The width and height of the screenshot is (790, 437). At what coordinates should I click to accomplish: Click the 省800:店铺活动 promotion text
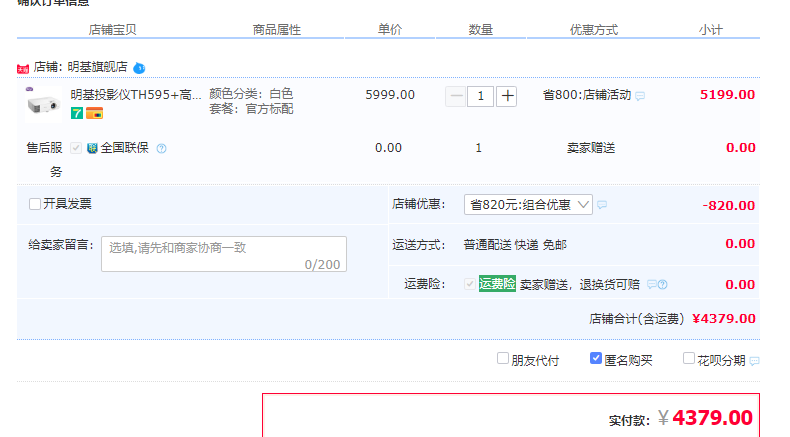point(586,95)
